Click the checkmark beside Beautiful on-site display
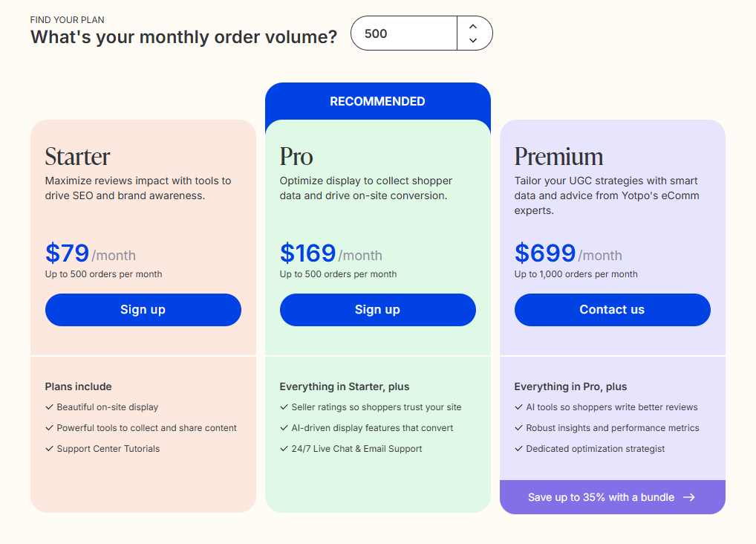This screenshot has width=756, height=544. [49, 407]
